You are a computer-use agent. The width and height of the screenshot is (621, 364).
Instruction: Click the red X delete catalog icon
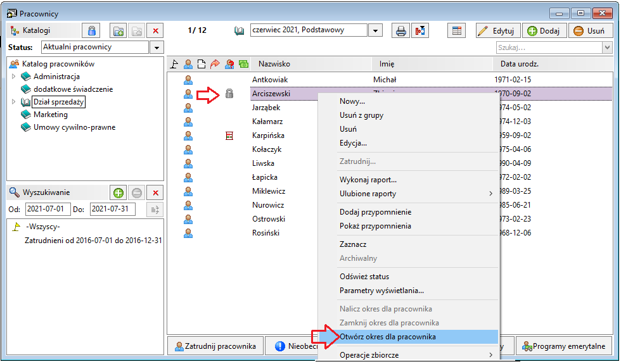point(155,30)
